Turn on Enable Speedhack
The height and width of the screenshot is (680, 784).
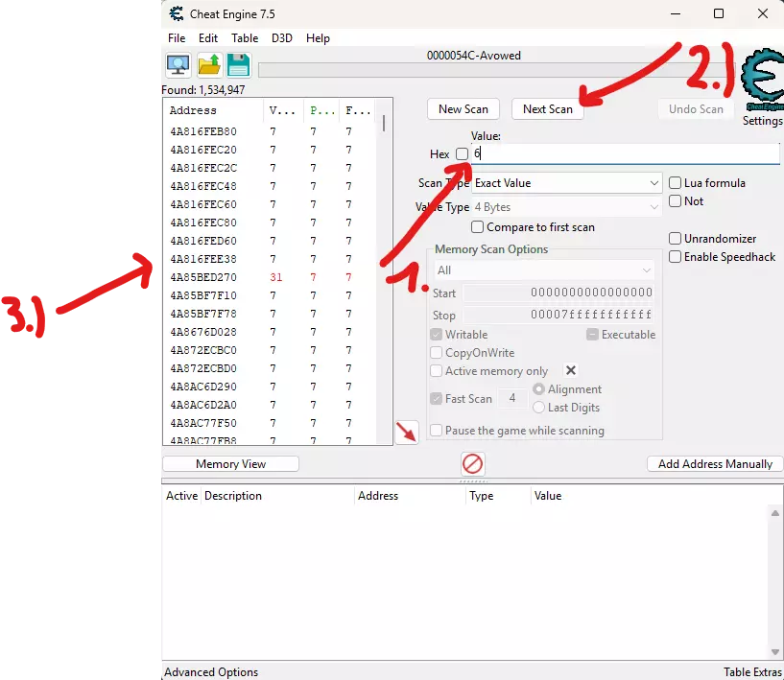(675, 257)
